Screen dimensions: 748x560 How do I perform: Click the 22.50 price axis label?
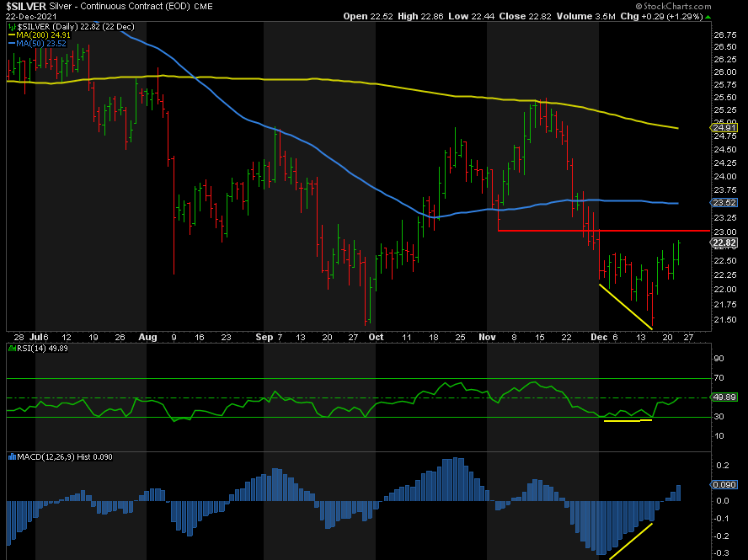(725, 261)
